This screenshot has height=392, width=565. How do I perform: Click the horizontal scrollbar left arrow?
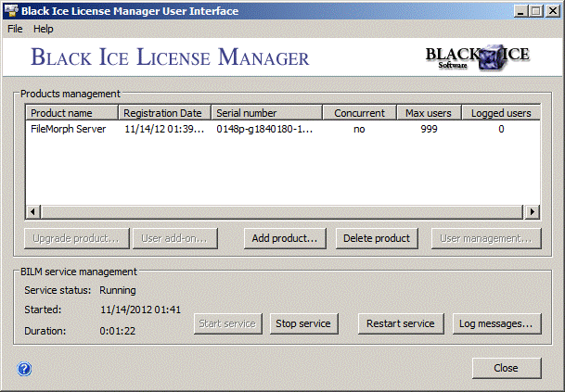32,211
